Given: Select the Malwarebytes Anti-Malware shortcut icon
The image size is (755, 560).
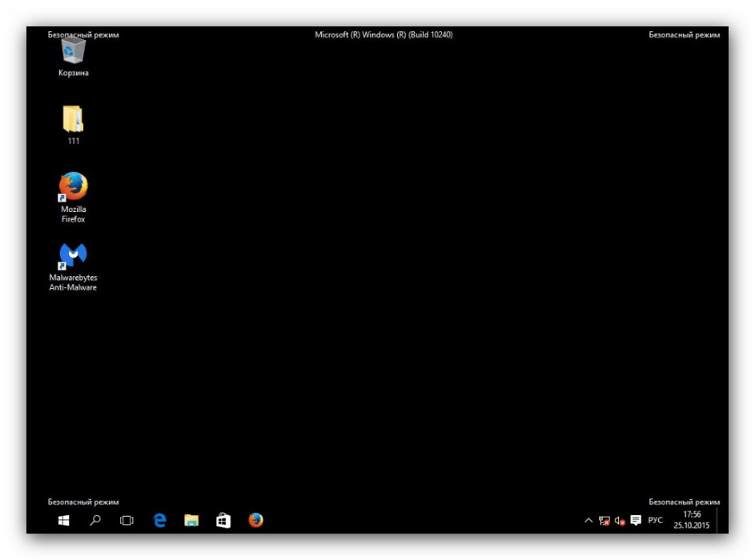Looking at the screenshot, I should (x=73, y=255).
